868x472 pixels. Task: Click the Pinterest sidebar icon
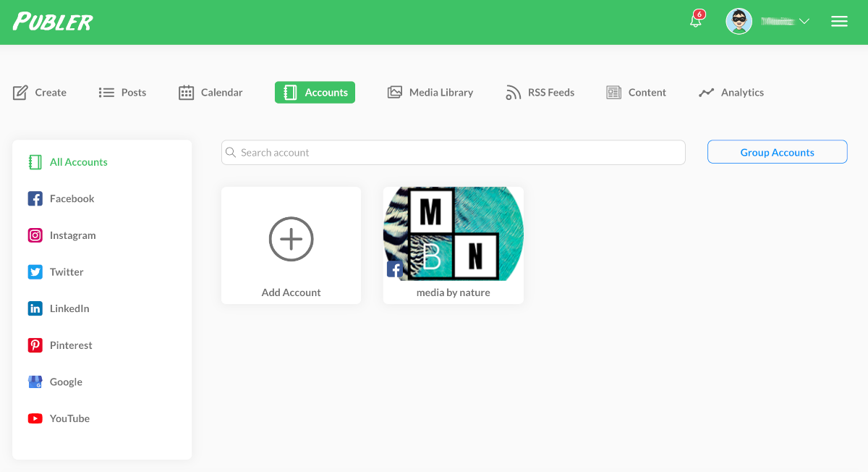click(x=35, y=345)
